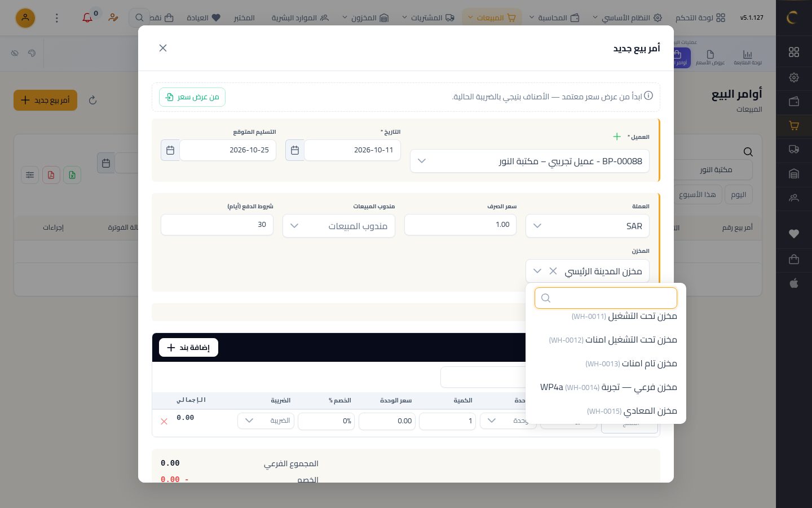Toggle the crossed-eye visibility icon
The image size is (812, 508).
(x=15, y=53)
